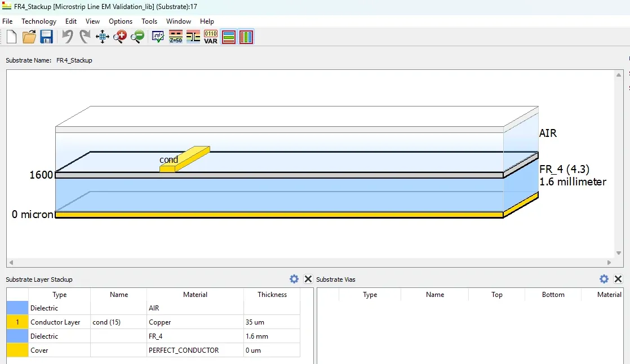
Task: Close the Substrate Vias panel
Action: (618, 279)
